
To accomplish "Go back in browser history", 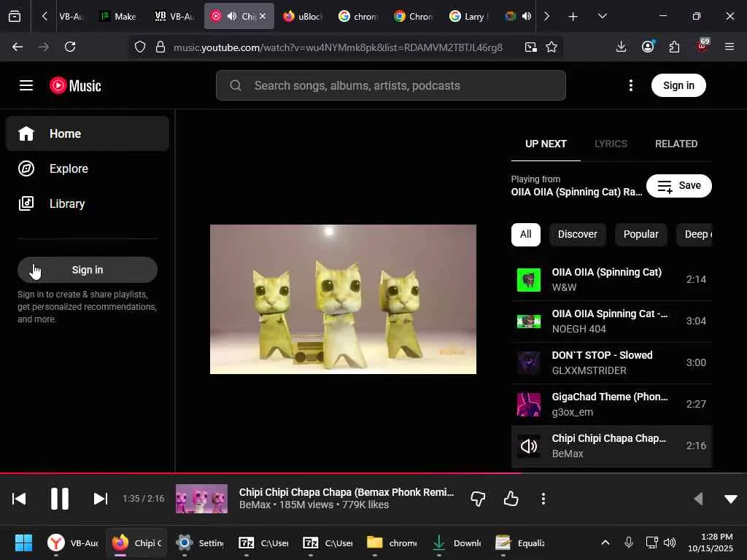I will pyautogui.click(x=18, y=47).
